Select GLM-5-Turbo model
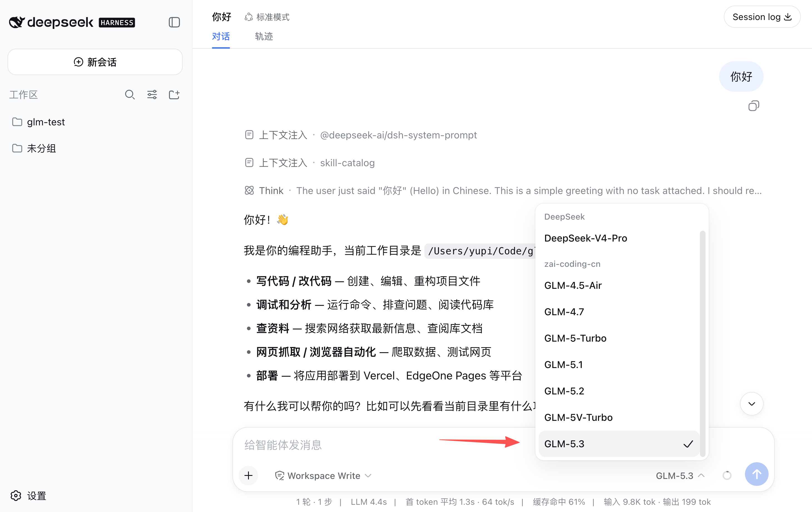 (619, 338)
